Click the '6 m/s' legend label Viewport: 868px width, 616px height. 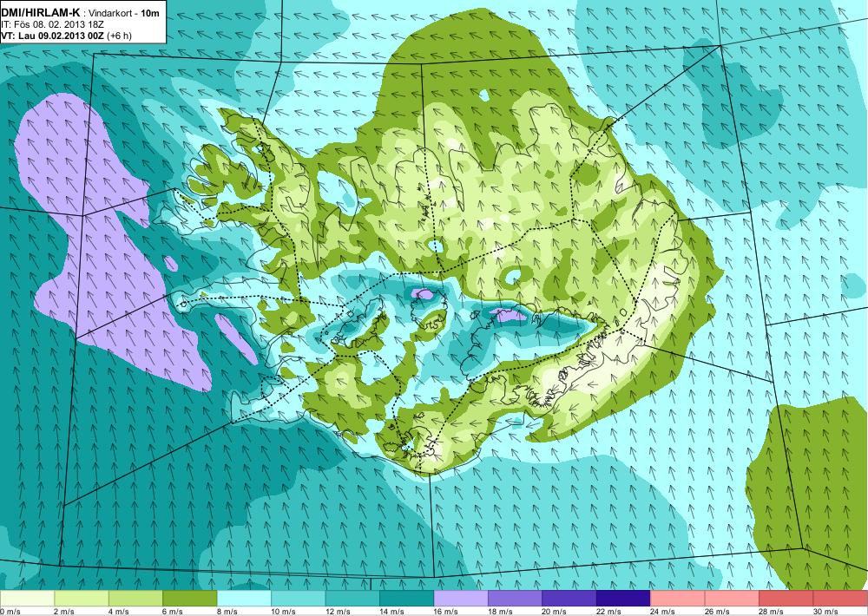pos(173,612)
